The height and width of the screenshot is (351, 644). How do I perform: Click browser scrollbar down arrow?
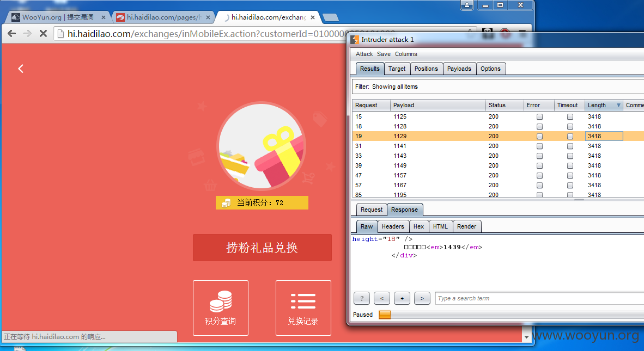click(526, 337)
